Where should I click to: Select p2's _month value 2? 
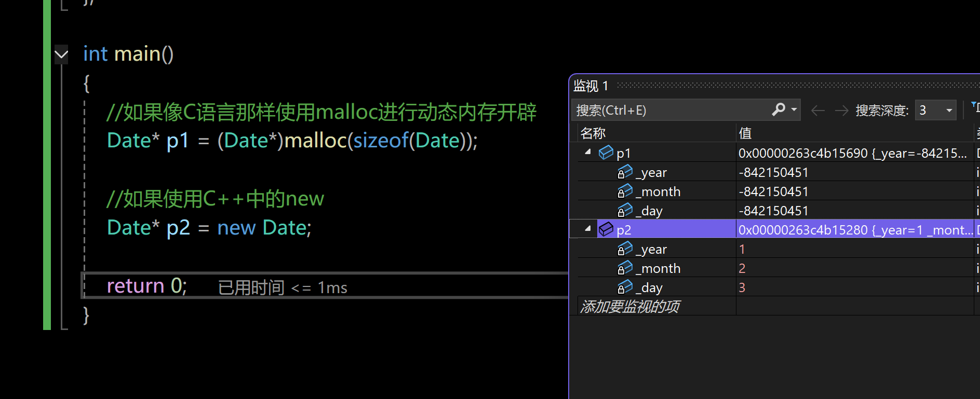[x=742, y=268]
